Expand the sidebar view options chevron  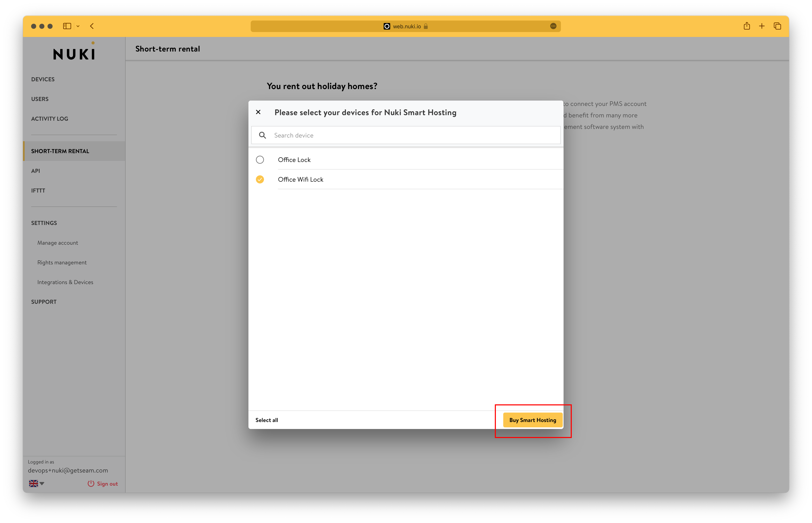pyautogui.click(x=78, y=26)
